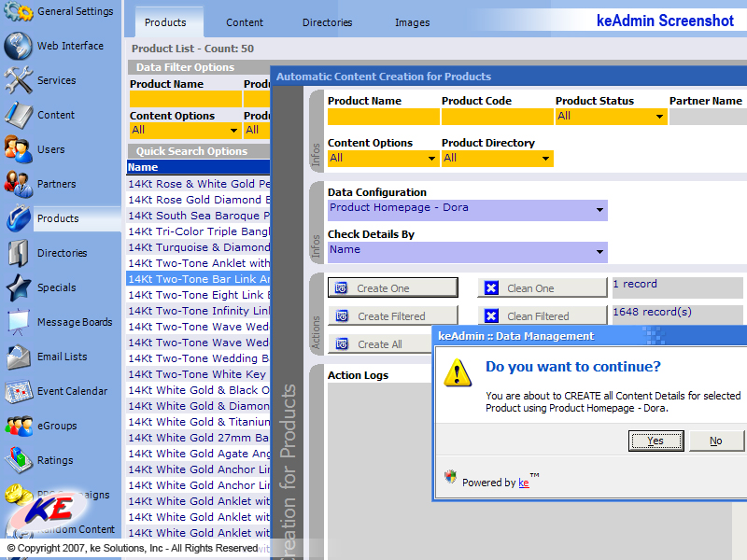Open General Settings gear icon
The height and width of the screenshot is (560, 747).
[x=18, y=11]
